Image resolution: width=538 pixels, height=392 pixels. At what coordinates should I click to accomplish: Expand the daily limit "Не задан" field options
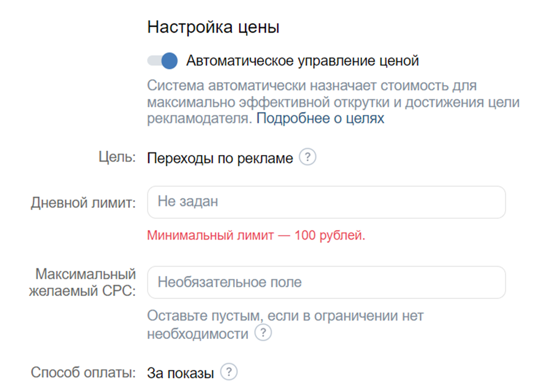326,202
